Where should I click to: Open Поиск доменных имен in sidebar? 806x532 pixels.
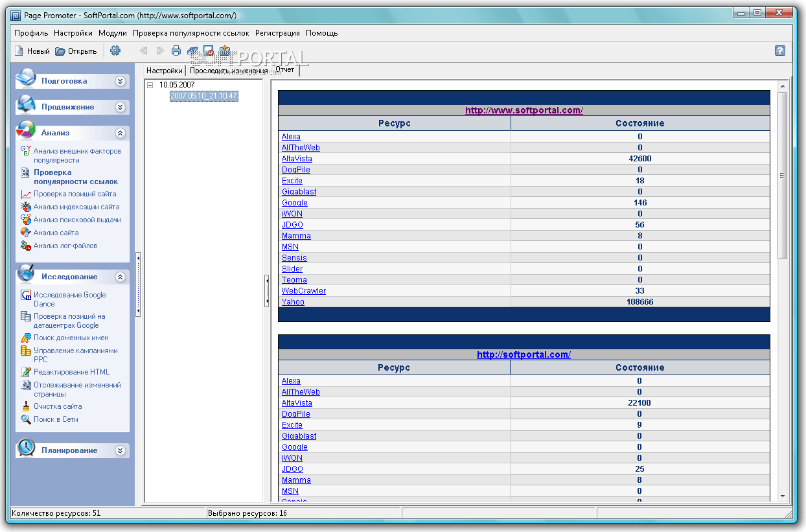pos(71,338)
